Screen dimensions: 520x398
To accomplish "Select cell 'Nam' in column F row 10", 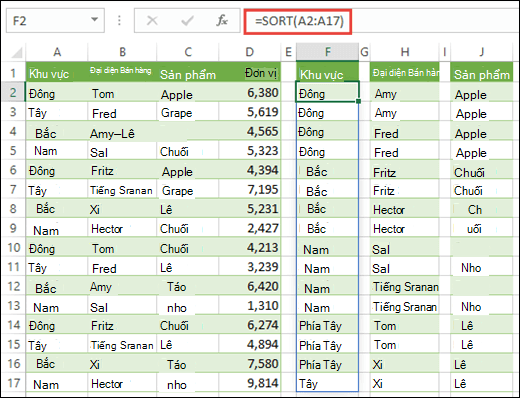I will [328, 247].
